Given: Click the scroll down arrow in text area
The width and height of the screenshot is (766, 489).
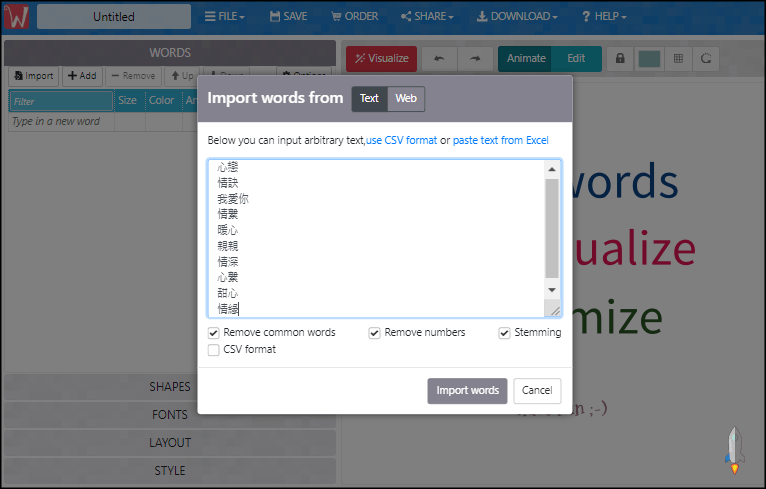Looking at the screenshot, I should (552, 290).
